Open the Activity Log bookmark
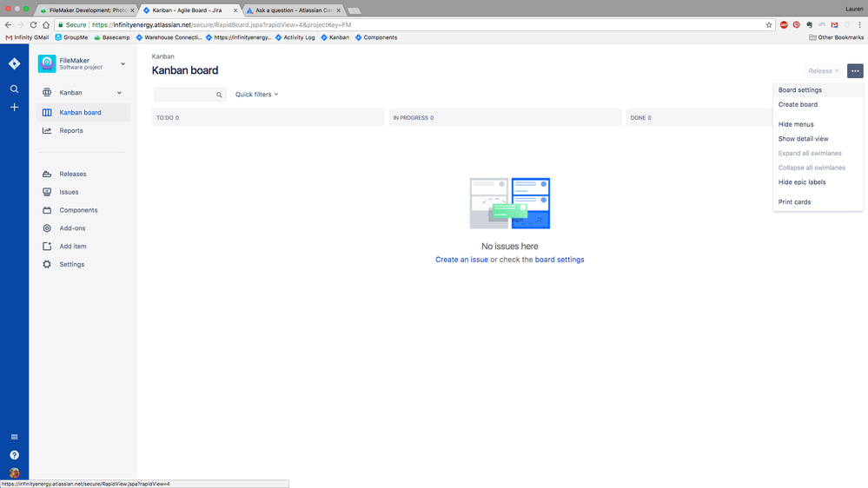 (x=295, y=37)
